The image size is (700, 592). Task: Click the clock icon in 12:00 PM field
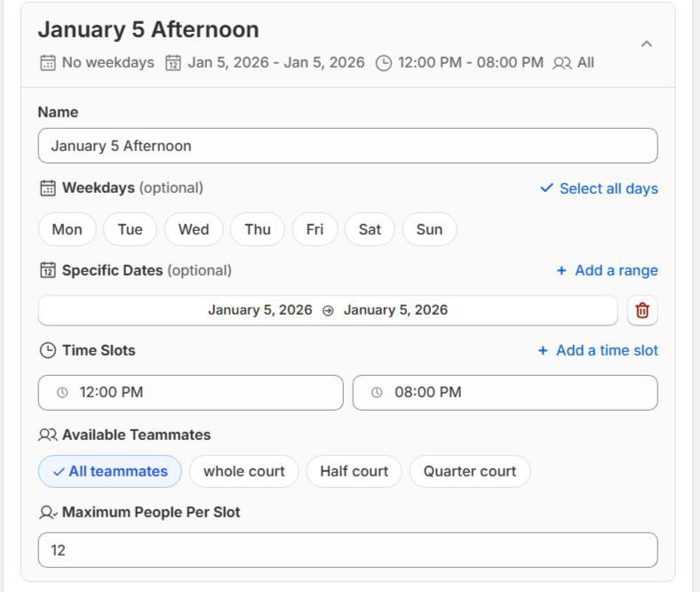click(62, 393)
